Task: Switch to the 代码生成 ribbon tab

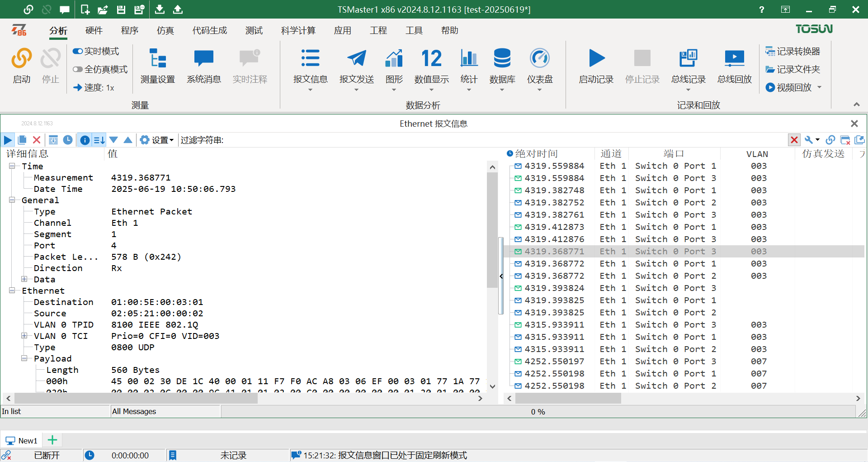Action: point(210,30)
